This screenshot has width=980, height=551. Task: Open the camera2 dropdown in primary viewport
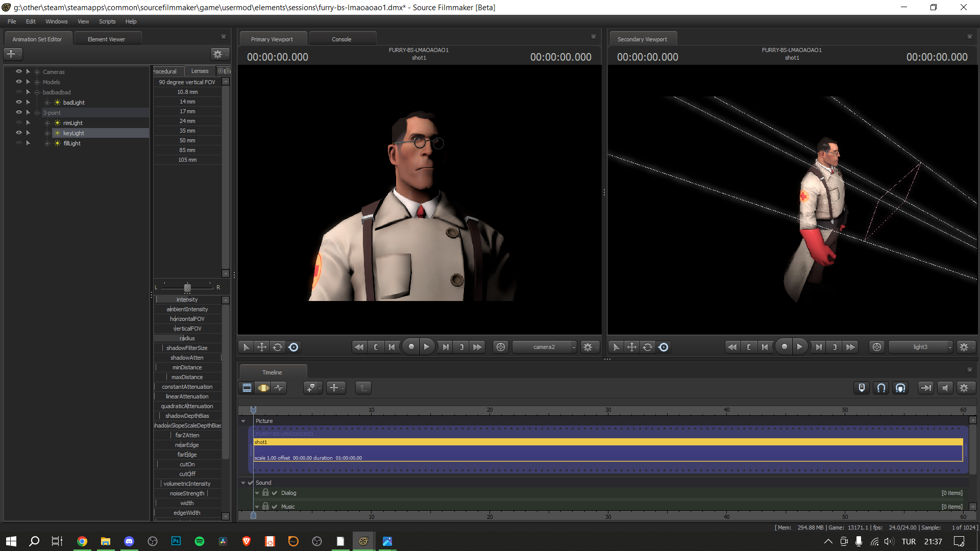(x=545, y=347)
